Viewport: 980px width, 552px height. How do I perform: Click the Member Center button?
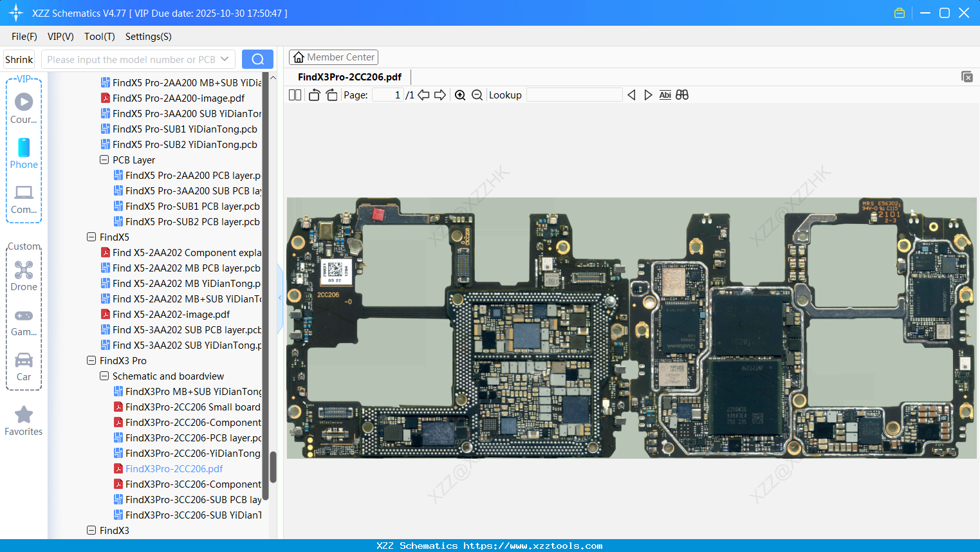point(333,57)
